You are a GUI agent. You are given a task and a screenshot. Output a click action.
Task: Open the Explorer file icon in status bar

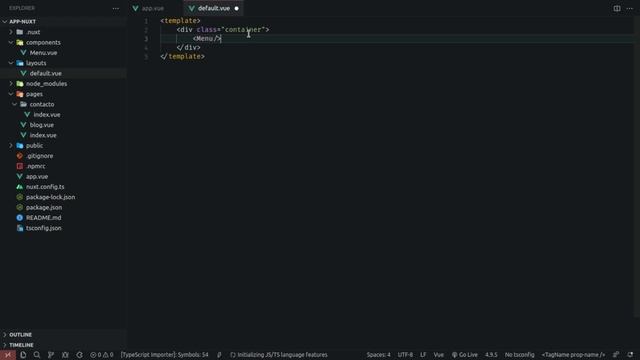(23, 355)
